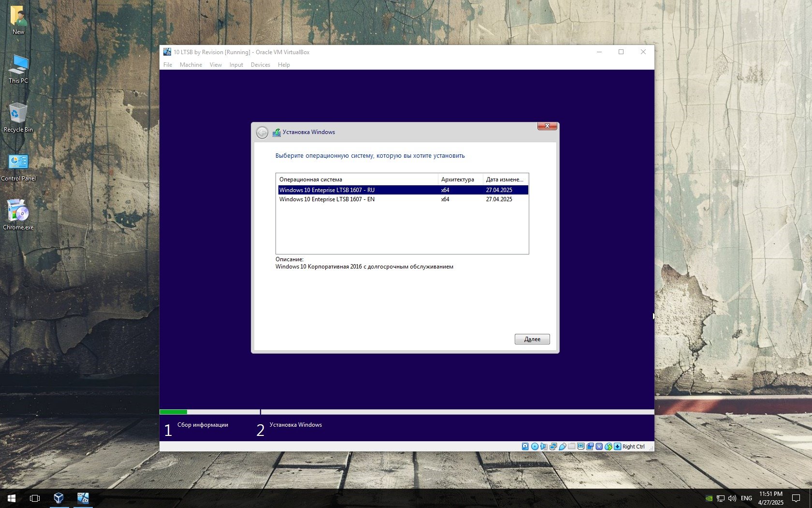This screenshot has width=812, height=508.
Task: Click the hard disk activity status icon
Action: (x=525, y=447)
